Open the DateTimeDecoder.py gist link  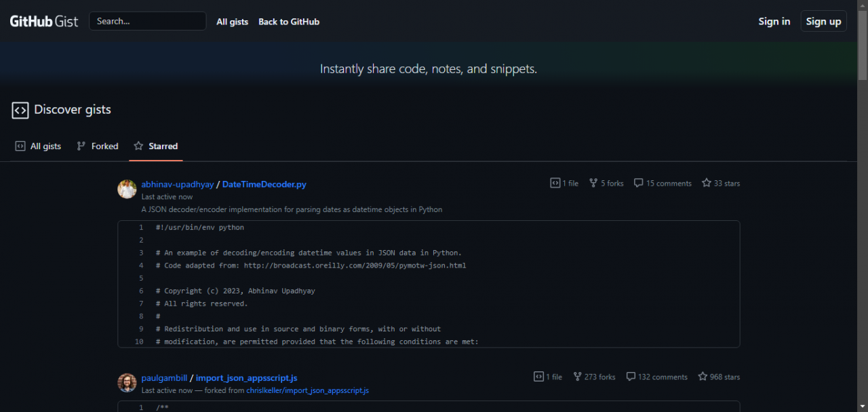[264, 184]
